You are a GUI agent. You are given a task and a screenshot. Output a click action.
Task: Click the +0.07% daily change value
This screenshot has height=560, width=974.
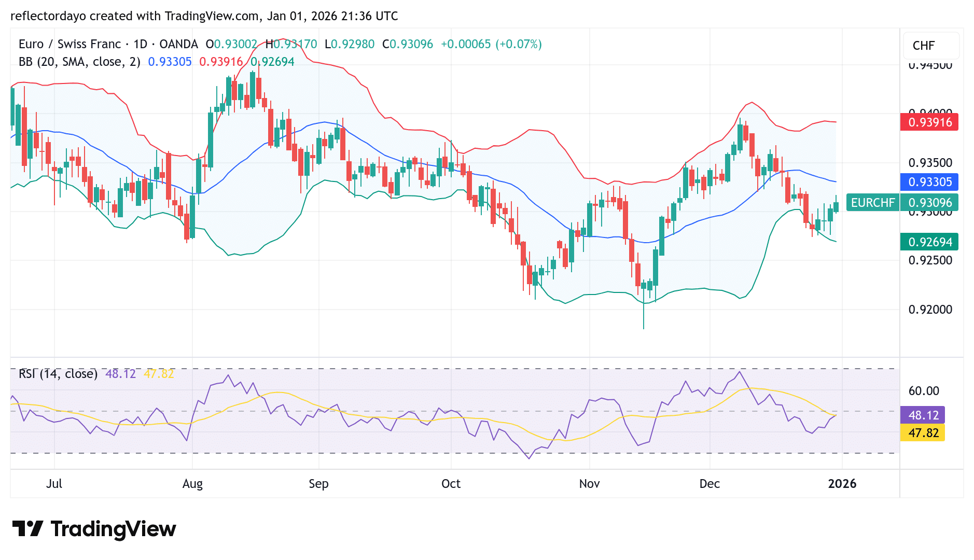519,44
